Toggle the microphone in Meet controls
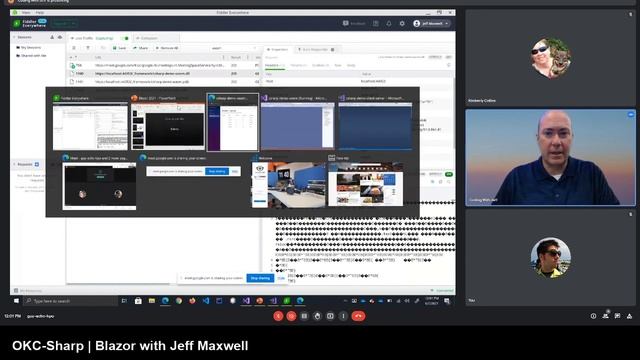 pos(278,316)
